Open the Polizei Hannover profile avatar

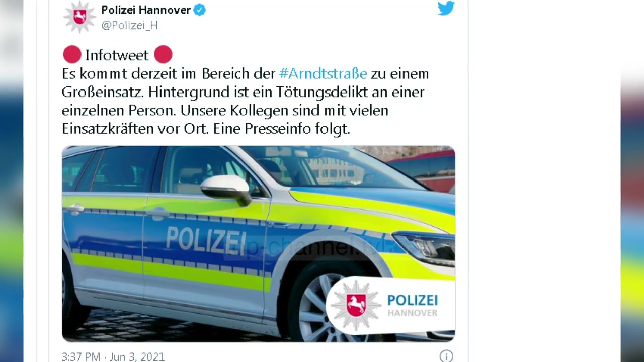pos(79,17)
